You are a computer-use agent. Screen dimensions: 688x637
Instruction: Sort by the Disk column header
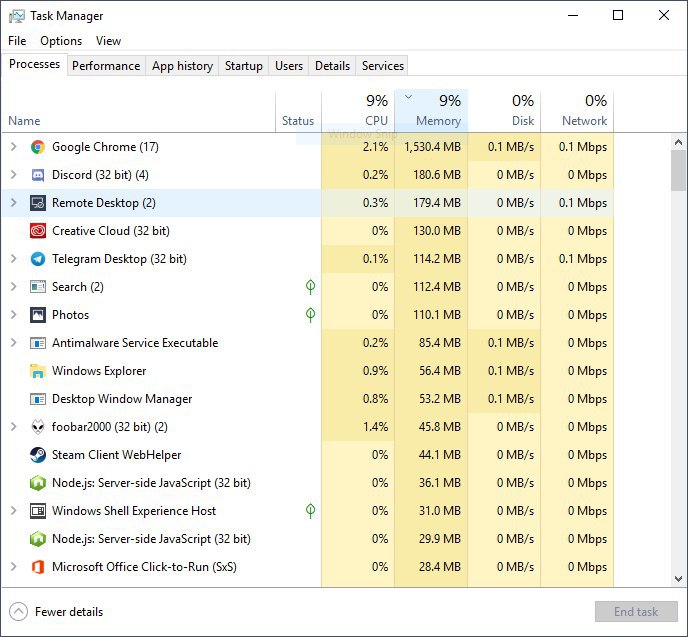tap(504, 111)
